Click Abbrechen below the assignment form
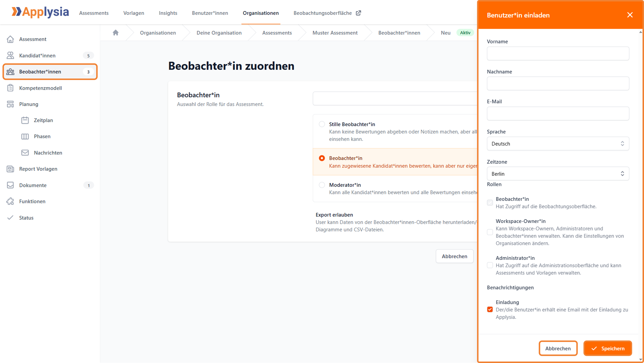This screenshot has width=644, height=363. tap(454, 256)
